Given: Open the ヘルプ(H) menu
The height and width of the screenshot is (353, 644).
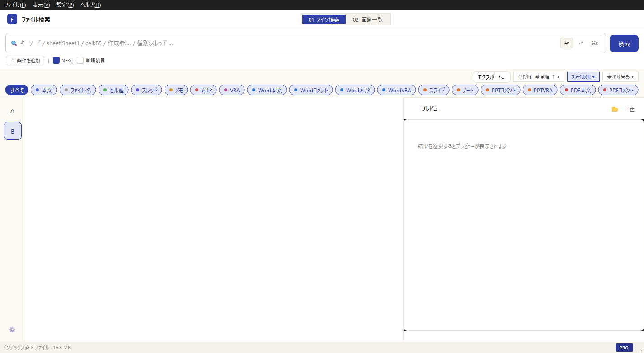Looking at the screenshot, I should [90, 5].
